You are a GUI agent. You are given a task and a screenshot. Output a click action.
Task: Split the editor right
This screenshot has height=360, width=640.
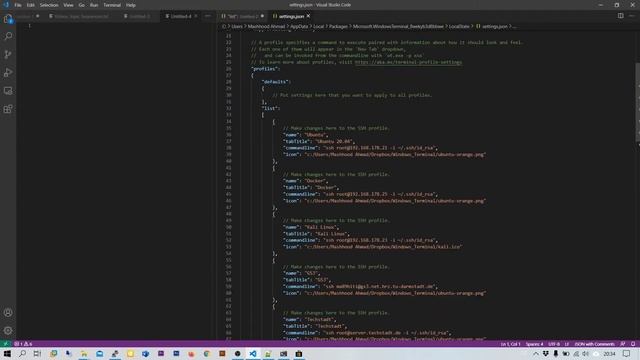point(620,16)
